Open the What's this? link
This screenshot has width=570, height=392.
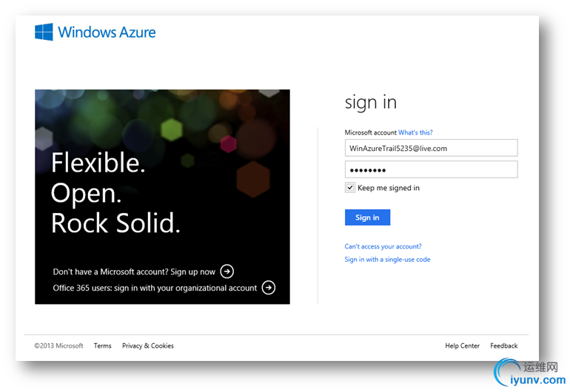click(x=415, y=132)
